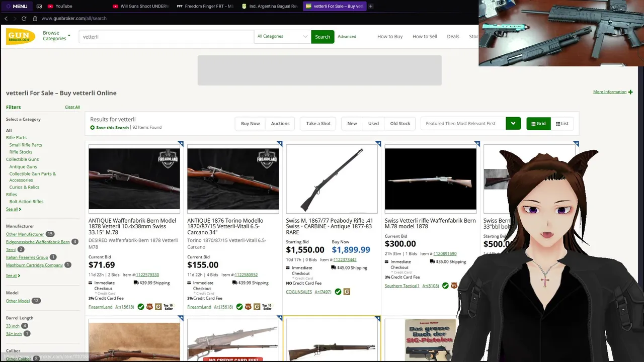Switch to the Will Guns Shoot UNDERWATER tab
Screen dimensions: 644x362
click(141, 6)
